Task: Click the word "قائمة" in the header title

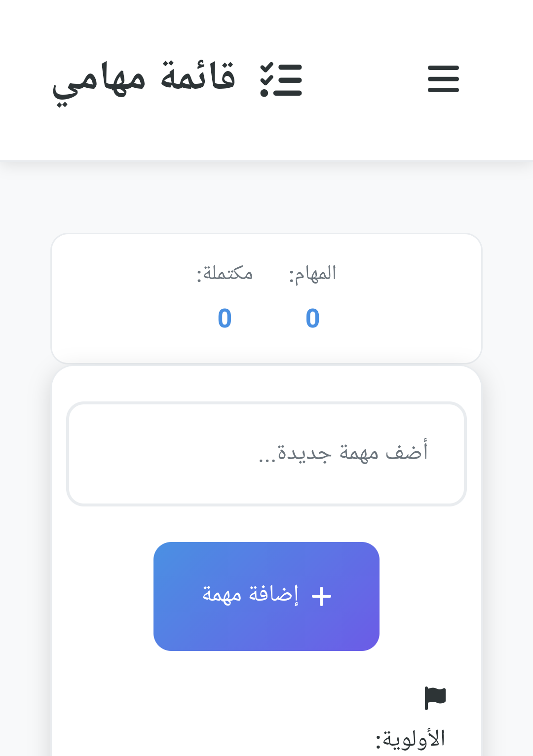Action: pos(198,77)
